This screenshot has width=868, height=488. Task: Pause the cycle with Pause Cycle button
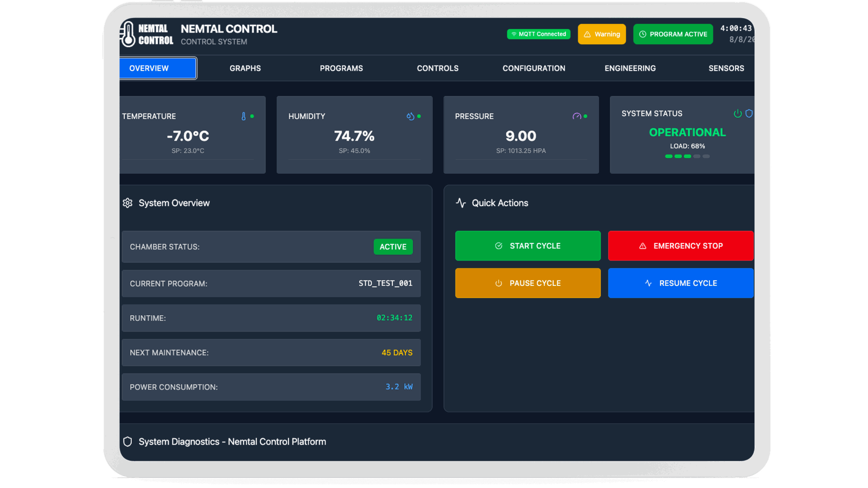(x=528, y=283)
